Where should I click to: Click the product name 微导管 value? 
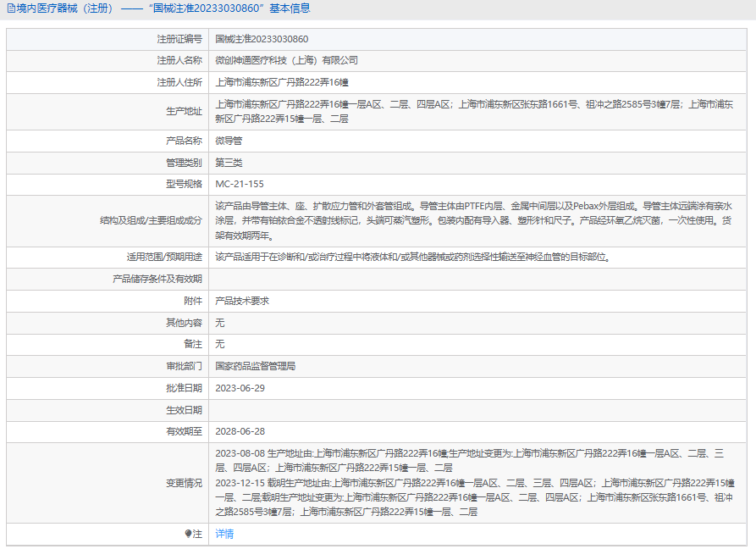point(229,141)
